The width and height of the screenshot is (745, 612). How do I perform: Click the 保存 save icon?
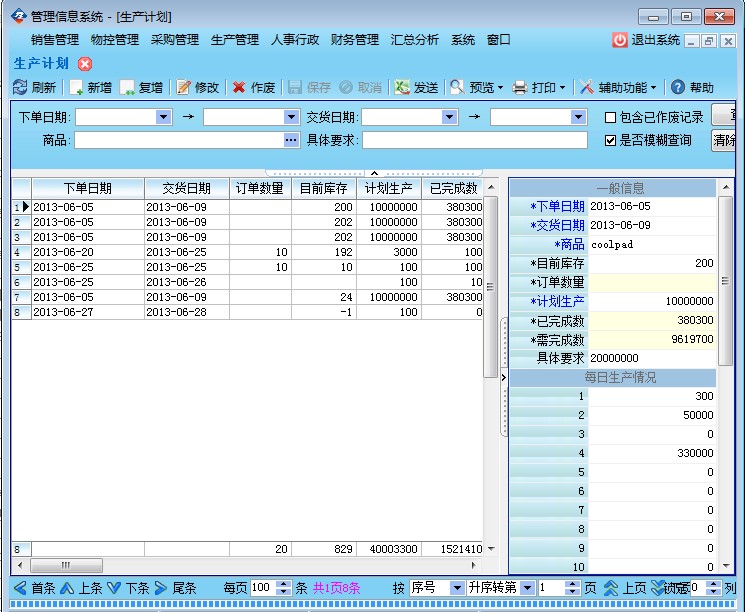point(295,87)
